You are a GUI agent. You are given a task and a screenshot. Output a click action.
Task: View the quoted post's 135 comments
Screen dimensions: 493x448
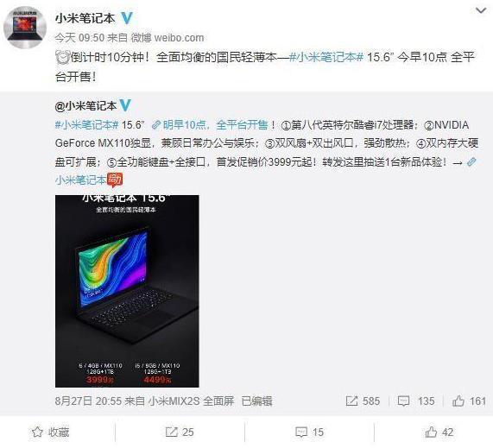pos(416,401)
